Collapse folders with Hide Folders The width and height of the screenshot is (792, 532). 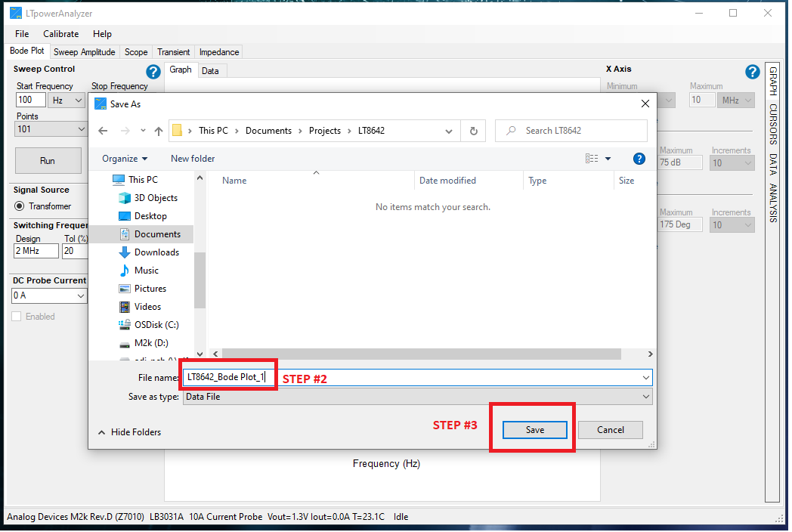pyautogui.click(x=129, y=432)
